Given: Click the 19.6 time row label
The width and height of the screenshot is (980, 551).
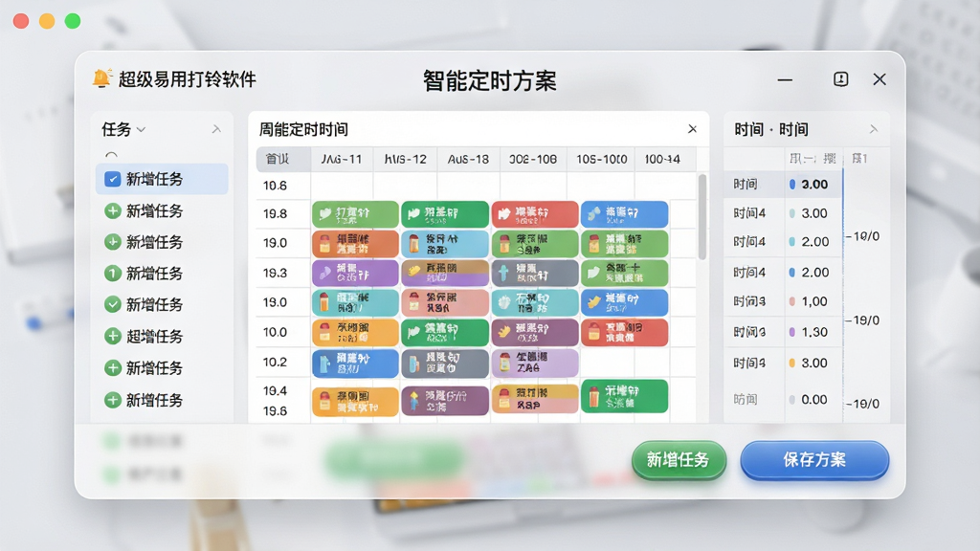Looking at the screenshot, I should coord(275,411).
